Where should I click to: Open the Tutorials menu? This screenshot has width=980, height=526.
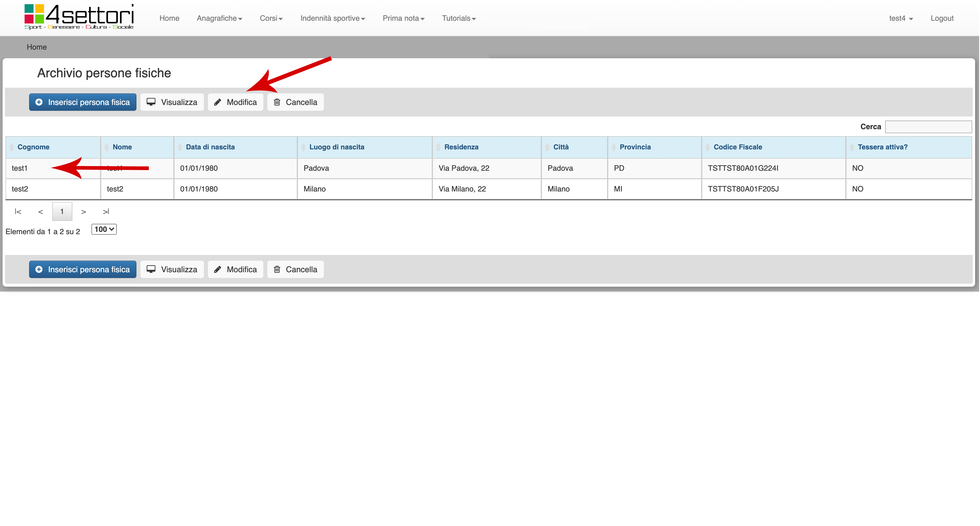[x=459, y=18]
